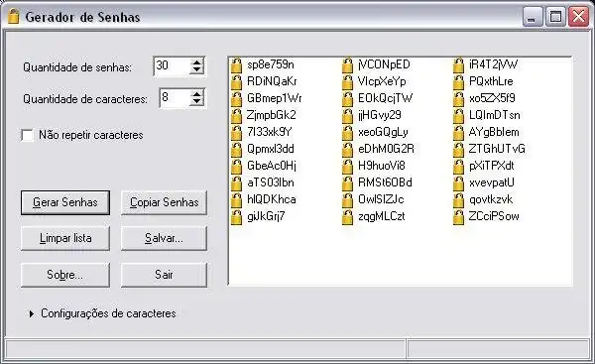Click the lock icon next to GbeAc0Hj
Viewport: 595px width, 364px height.
point(236,167)
